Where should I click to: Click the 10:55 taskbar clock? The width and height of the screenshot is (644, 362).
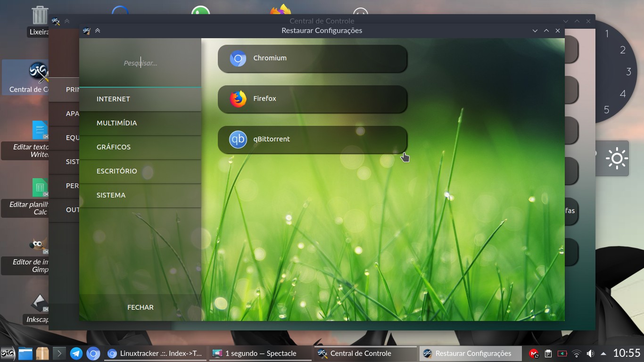(627, 353)
